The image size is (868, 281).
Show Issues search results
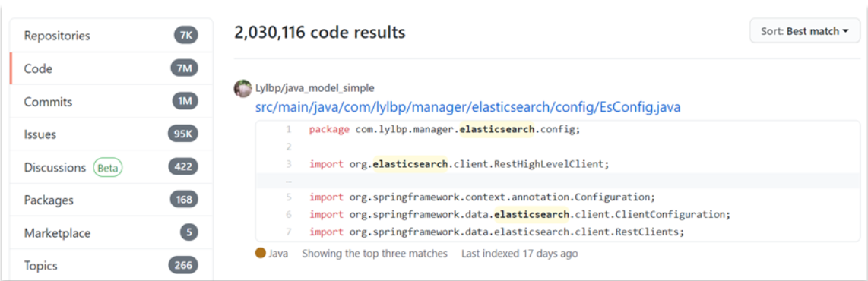click(x=111, y=134)
